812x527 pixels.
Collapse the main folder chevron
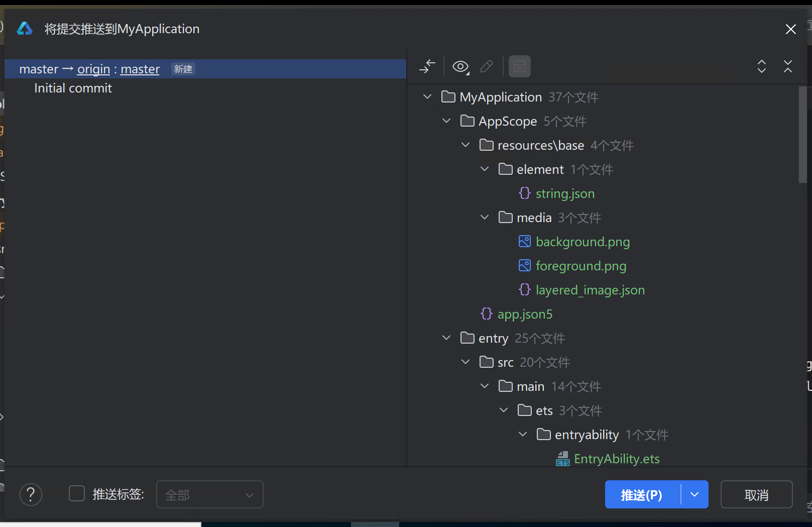[485, 386]
